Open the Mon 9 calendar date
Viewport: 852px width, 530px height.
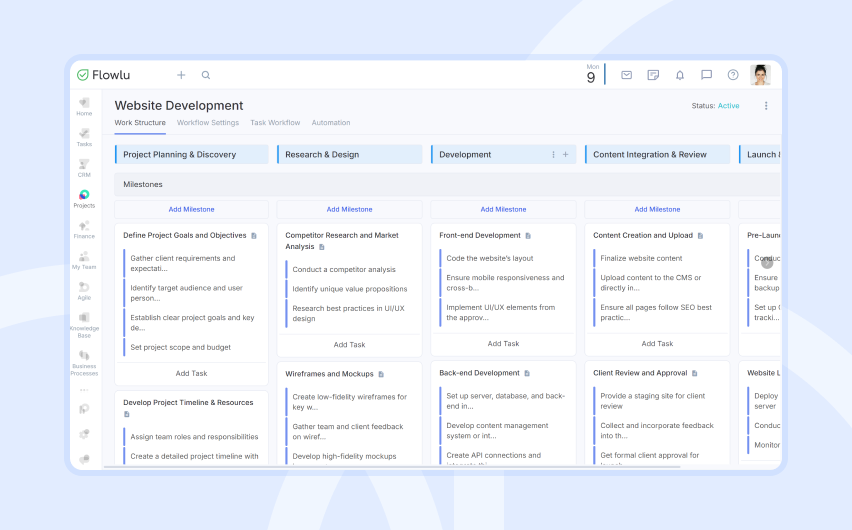click(592, 74)
